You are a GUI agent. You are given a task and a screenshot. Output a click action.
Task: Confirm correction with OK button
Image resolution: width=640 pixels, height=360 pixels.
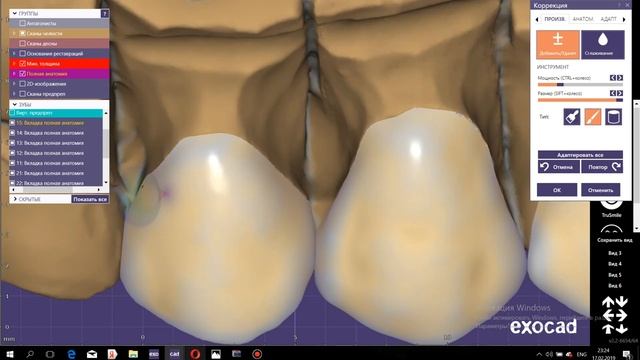coord(557,190)
